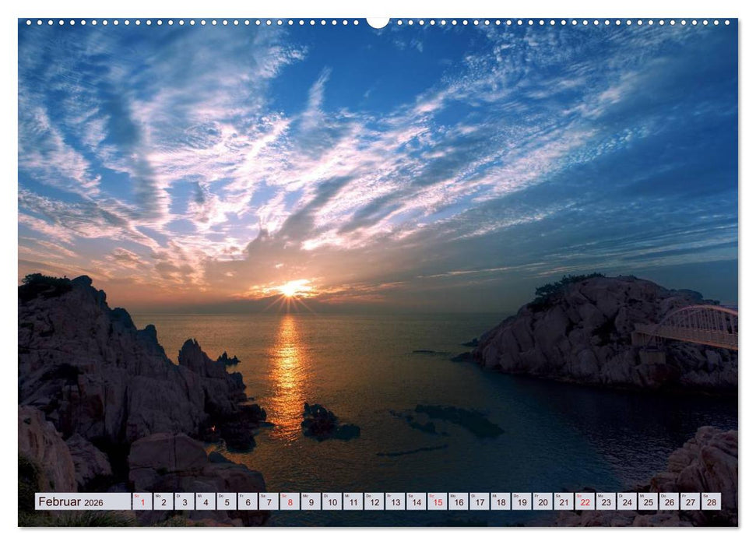Click date 10 in calendar strip

[x=332, y=502]
